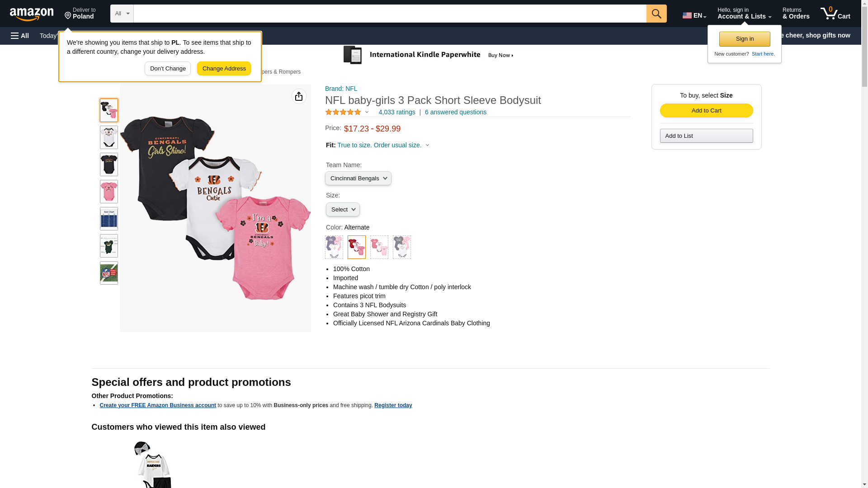868x488 pixels.
Task: Open Account & Lists menu
Action: point(744,14)
